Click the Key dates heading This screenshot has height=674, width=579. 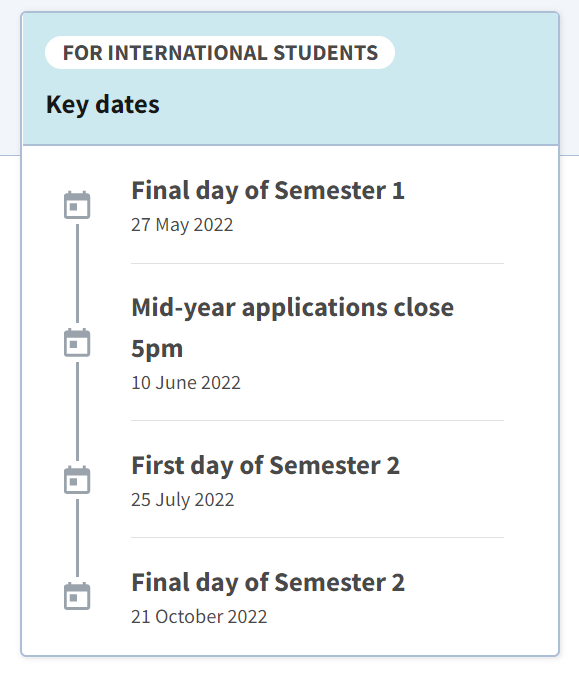(x=103, y=104)
